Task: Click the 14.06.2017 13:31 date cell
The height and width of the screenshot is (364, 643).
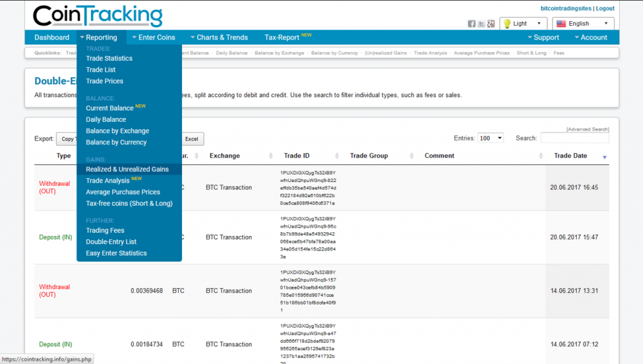Action: [x=574, y=291]
